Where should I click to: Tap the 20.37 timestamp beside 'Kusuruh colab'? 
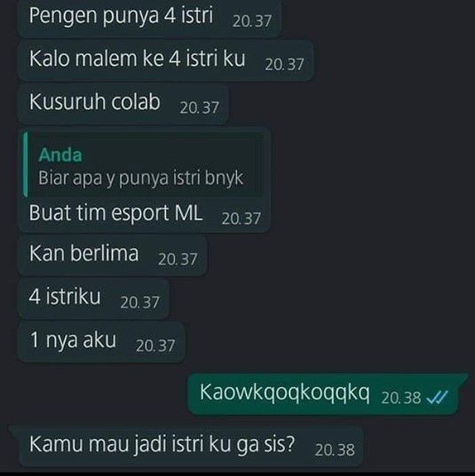click(199, 107)
